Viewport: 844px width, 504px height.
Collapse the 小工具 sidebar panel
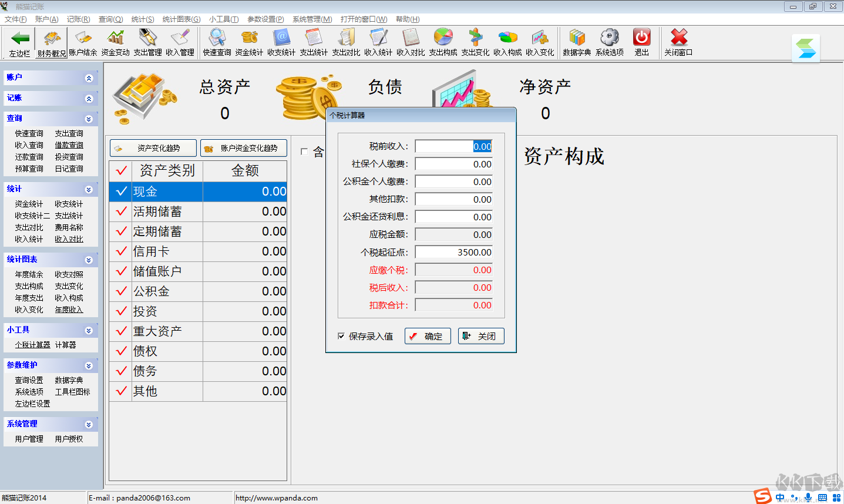pyautogui.click(x=89, y=330)
